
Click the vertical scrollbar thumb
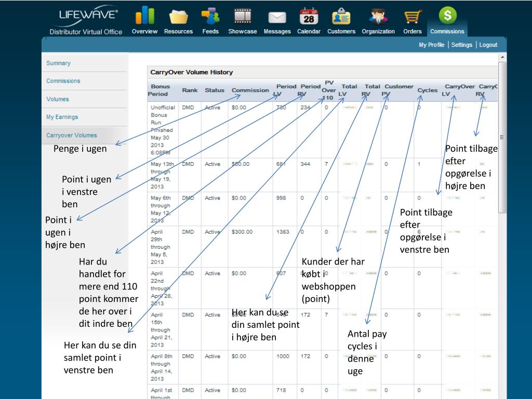[x=502, y=137]
